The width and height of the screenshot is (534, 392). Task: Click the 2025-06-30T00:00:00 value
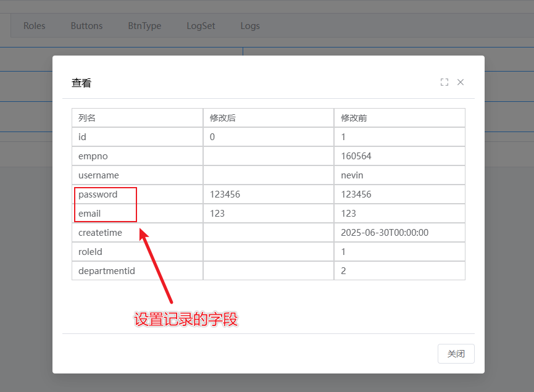385,233
